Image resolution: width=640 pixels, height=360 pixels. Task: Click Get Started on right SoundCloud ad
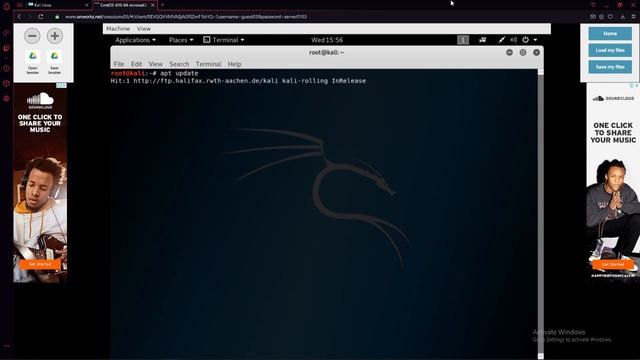tap(613, 264)
